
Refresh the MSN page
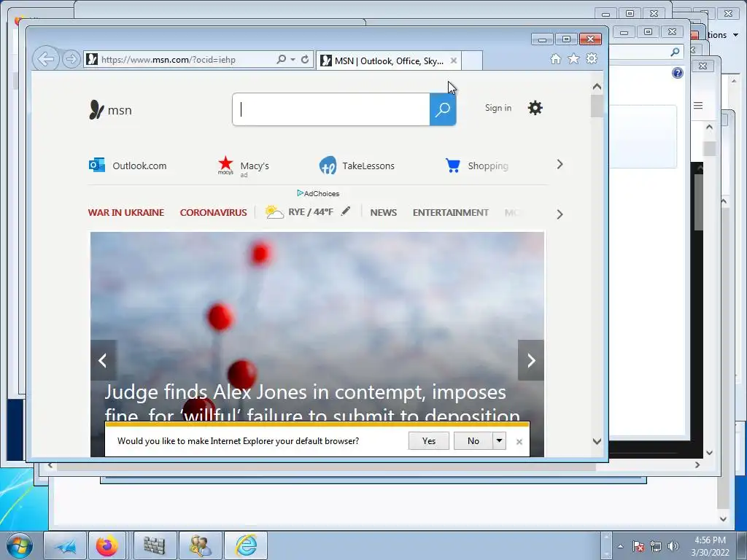coord(305,59)
